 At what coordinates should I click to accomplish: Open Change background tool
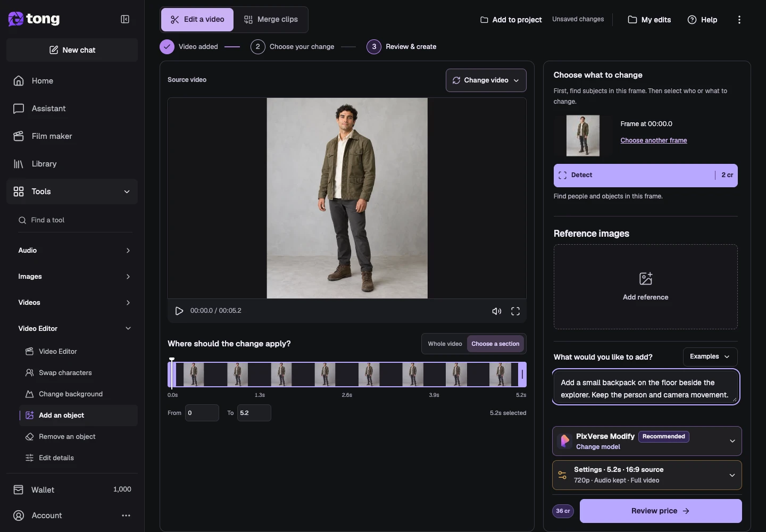click(78, 394)
